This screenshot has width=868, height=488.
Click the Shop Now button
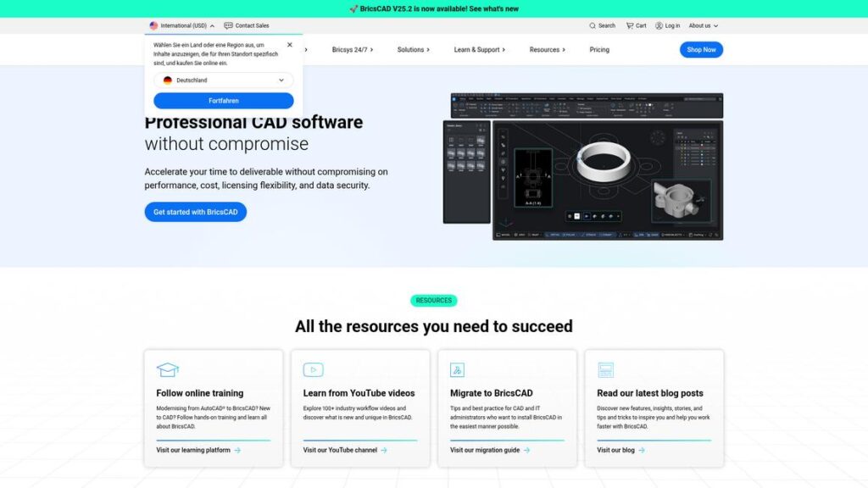[x=701, y=50]
